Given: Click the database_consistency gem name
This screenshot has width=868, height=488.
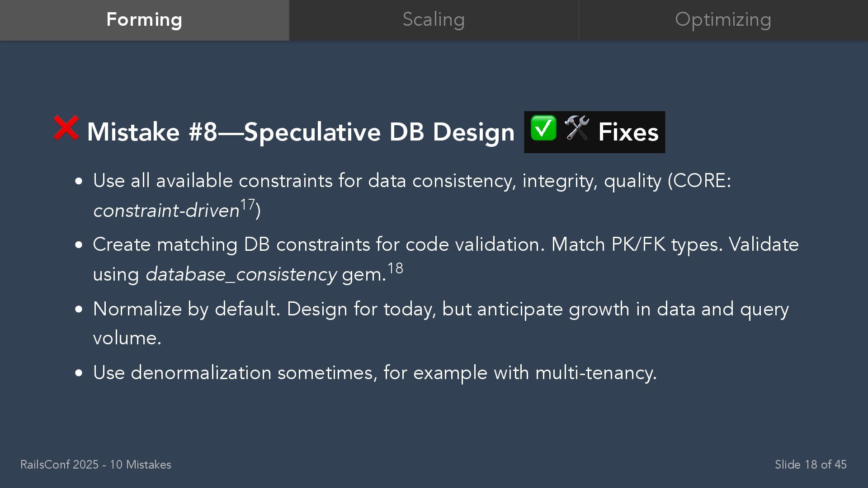Looking at the screenshot, I should [241, 274].
